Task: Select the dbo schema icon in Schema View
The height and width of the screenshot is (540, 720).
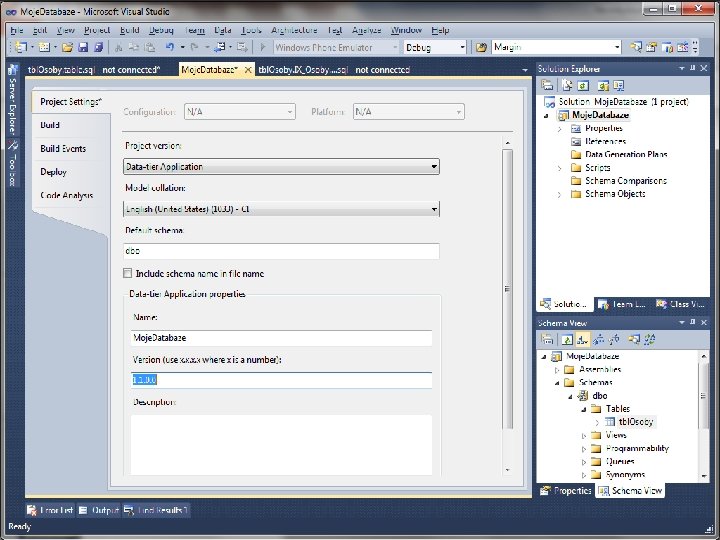Action: coord(583,395)
